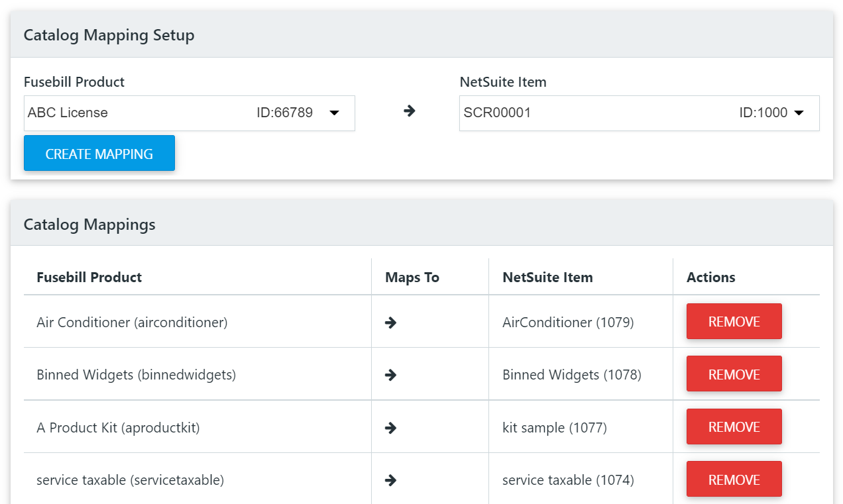Remove the service taxable mapping
Viewport: 843px width, 504px height.
click(734, 479)
